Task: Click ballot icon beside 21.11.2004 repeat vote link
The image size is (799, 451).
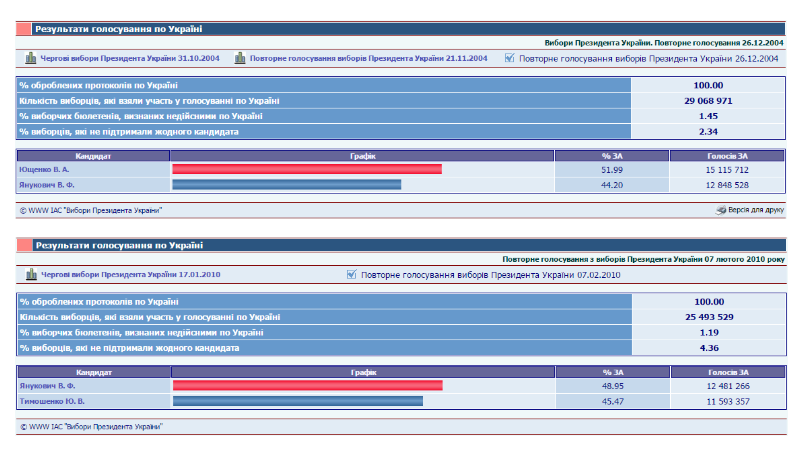Action: (240, 58)
